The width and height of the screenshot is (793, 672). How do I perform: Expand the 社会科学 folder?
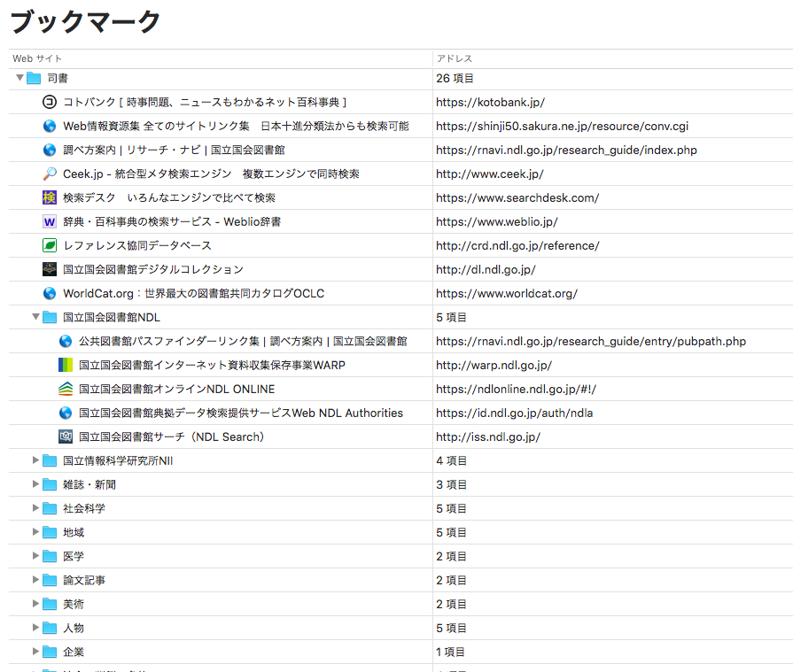point(35,508)
